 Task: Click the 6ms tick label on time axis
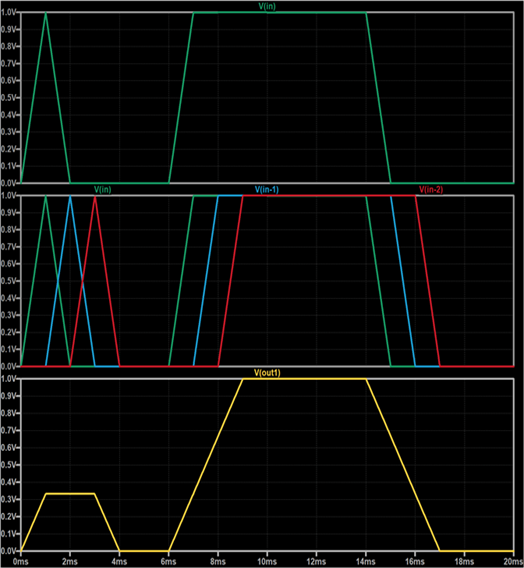[x=168, y=561]
